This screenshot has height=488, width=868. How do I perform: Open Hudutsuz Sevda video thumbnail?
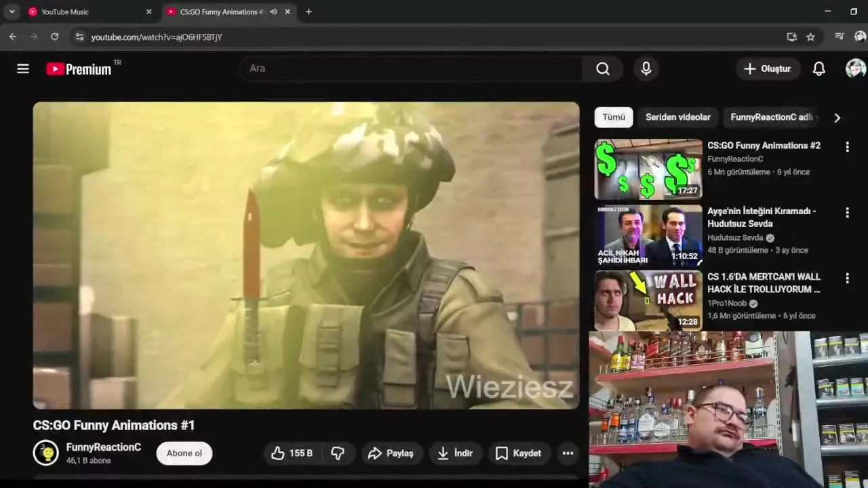(x=648, y=235)
